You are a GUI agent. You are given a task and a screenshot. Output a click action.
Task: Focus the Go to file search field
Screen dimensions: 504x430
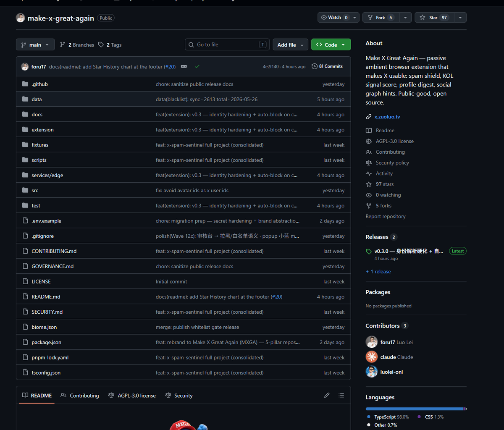[227, 45]
